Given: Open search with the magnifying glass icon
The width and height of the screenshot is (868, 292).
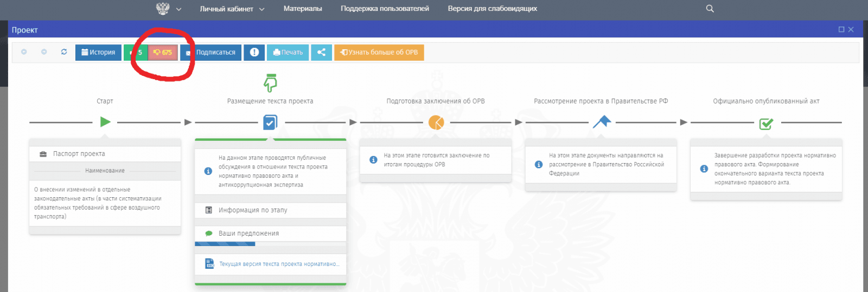Looking at the screenshot, I should point(710,9).
